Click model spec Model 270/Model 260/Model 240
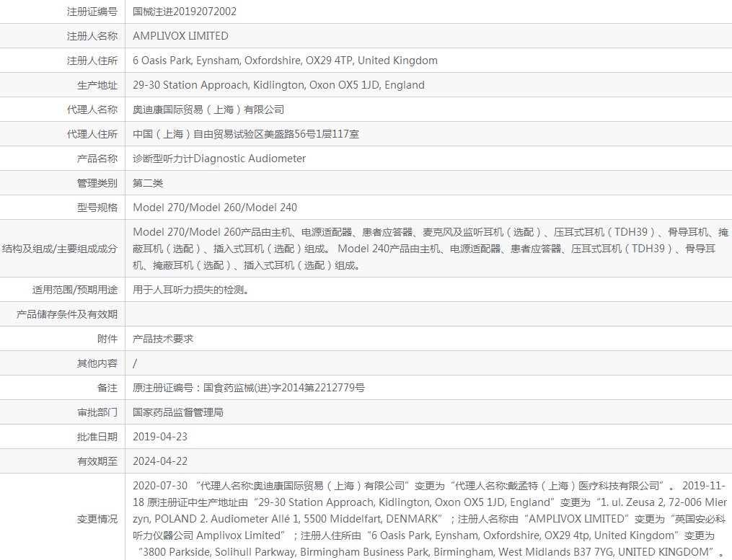The height and width of the screenshot is (560, 732). click(215, 208)
